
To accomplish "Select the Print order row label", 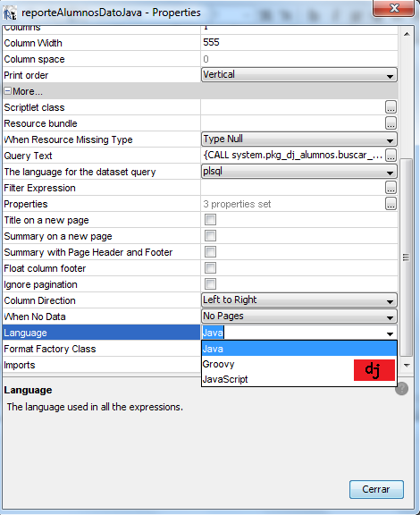I will click(x=26, y=75).
